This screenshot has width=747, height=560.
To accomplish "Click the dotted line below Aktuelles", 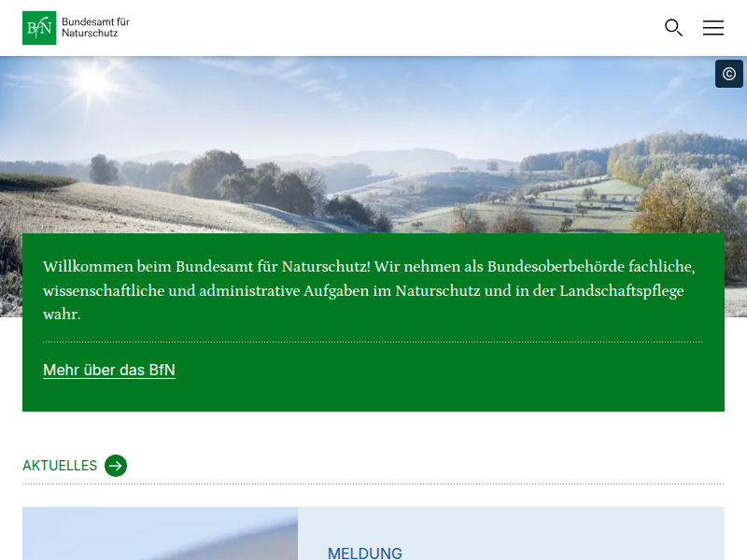I will coord(373,484).
